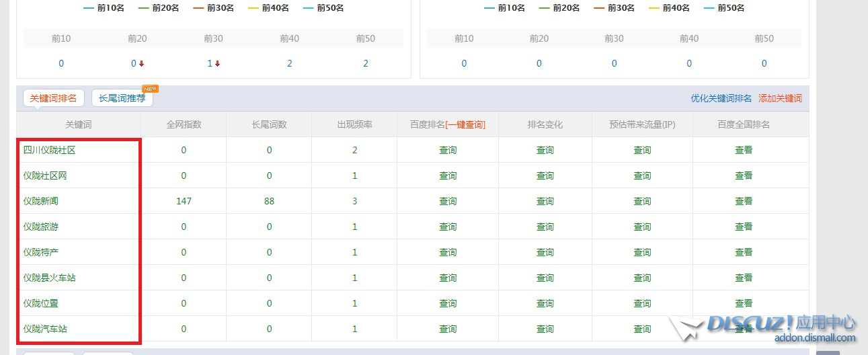Switch to the 关键词排名 tab

tap(53, 98)
